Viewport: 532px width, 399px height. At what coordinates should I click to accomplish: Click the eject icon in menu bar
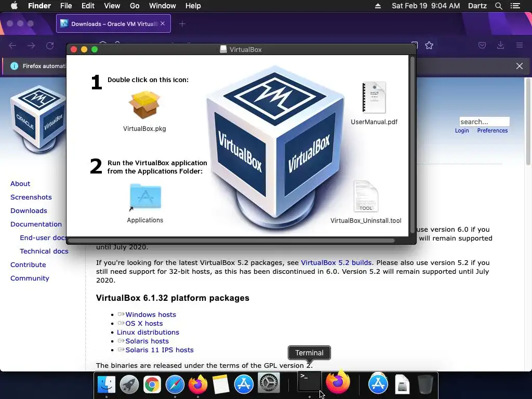click(378, 6)
